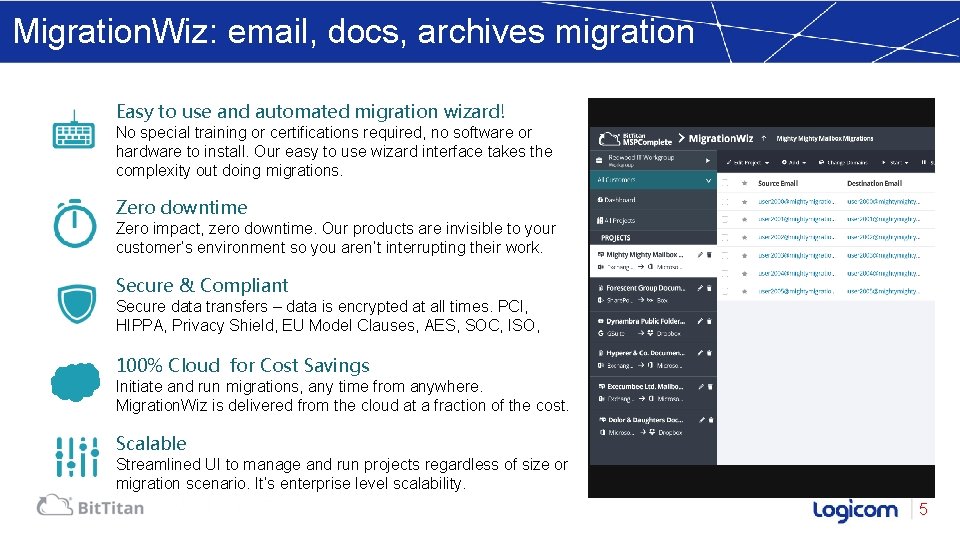
Task: Click the Zero downtime heading
Action: pos(182,208)
